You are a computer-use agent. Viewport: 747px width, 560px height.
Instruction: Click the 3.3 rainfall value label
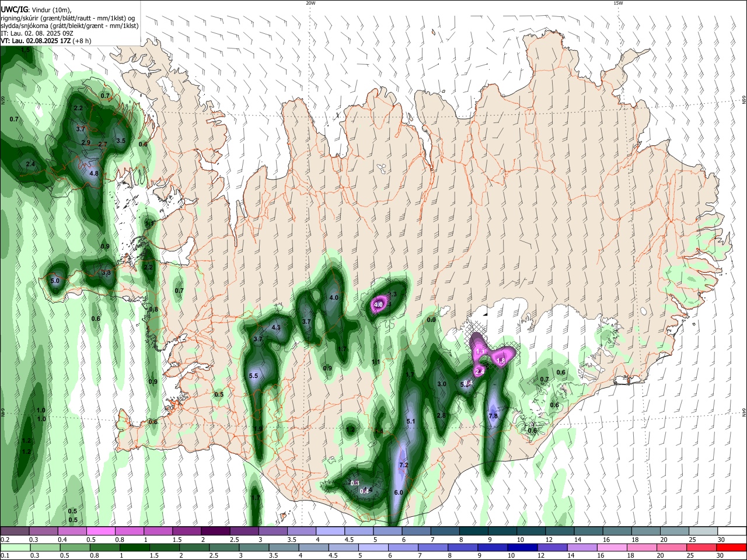(x=106, y=272)
